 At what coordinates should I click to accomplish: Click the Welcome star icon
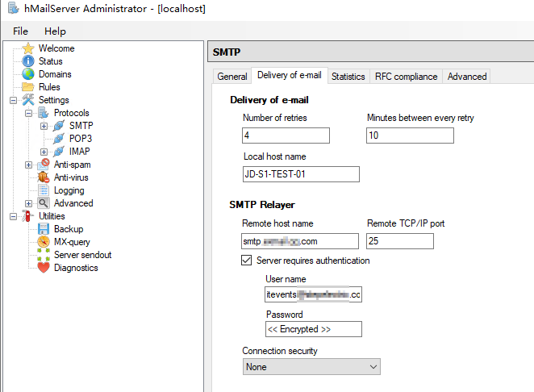[x=28, y=48]
